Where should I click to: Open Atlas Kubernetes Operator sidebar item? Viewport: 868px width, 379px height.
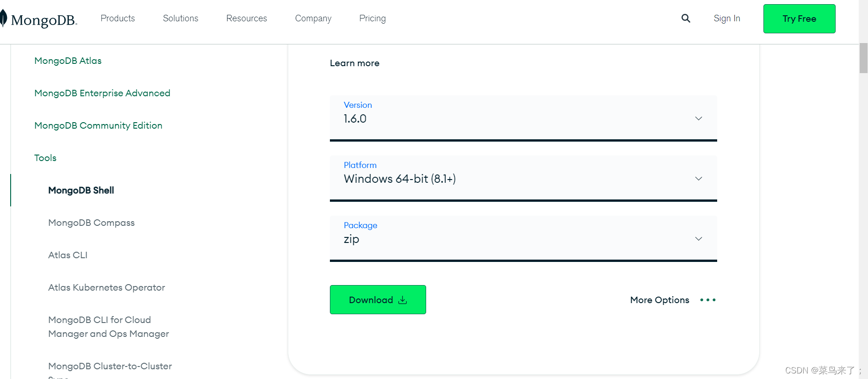[106, 287]
